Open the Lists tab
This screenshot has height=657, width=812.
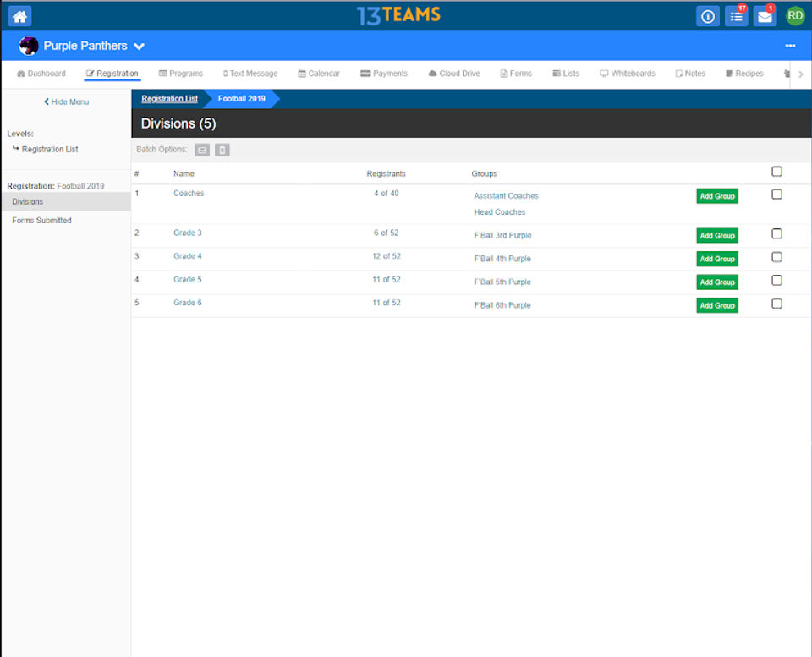(566, 74)
